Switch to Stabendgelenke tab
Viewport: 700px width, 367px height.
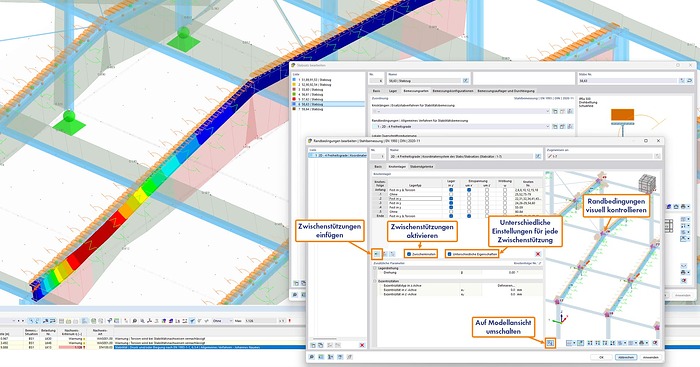422,166
